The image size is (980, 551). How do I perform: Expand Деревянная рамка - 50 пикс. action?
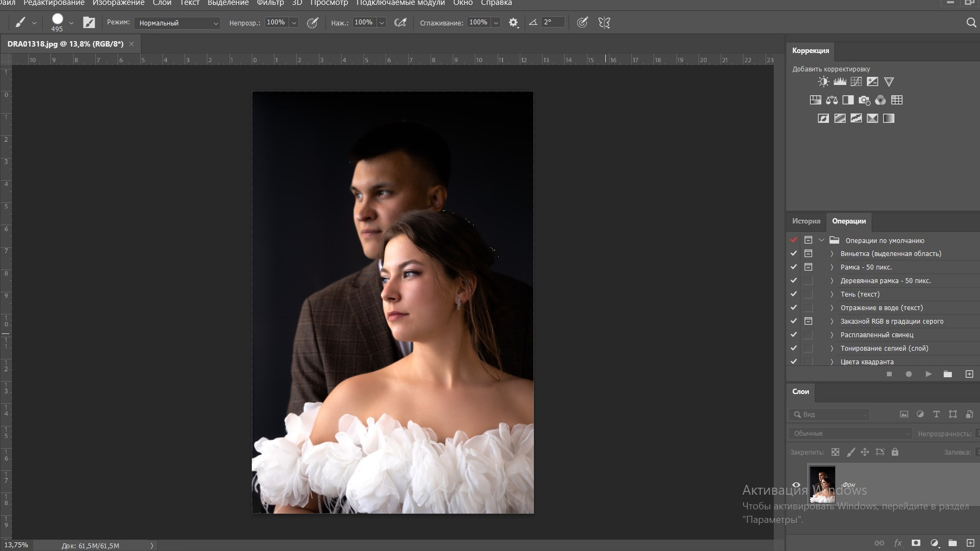[x=832, y=280]
